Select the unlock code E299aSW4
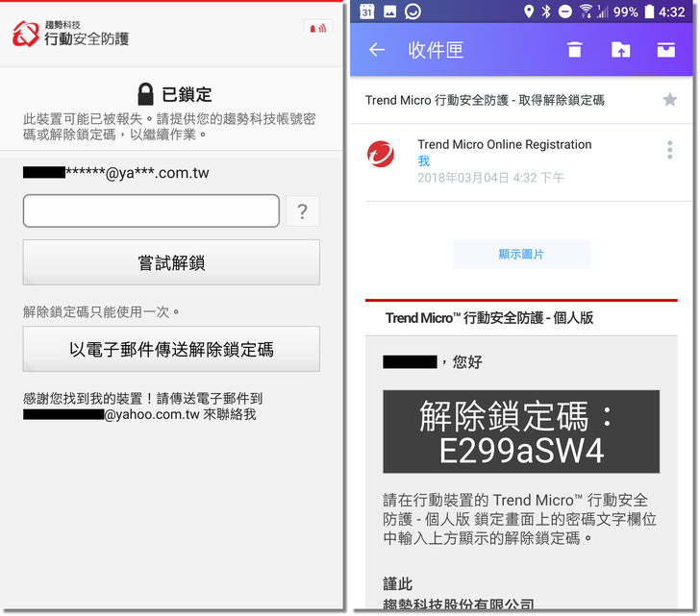Image resolution: width=700 pixels, height=616 pixels. 521,451
